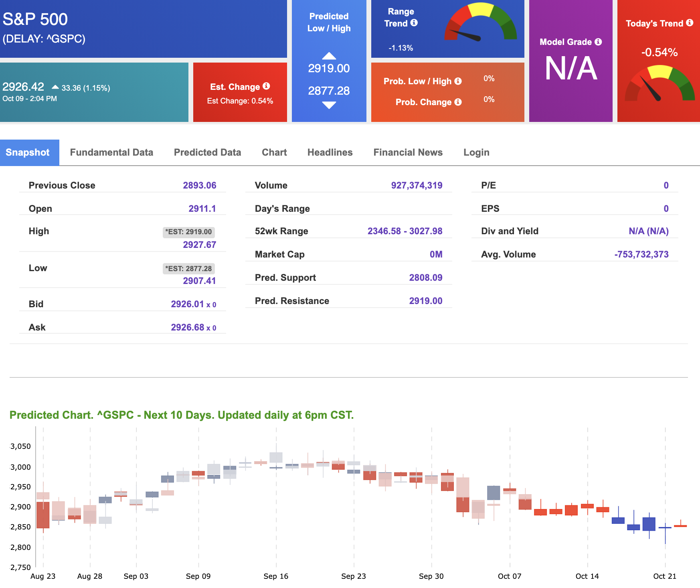Click the Today's Trend gauge dial
Image resolution: width=700 pixels, height=588 pixels.
pyautogui.click(x=660, y=83)
